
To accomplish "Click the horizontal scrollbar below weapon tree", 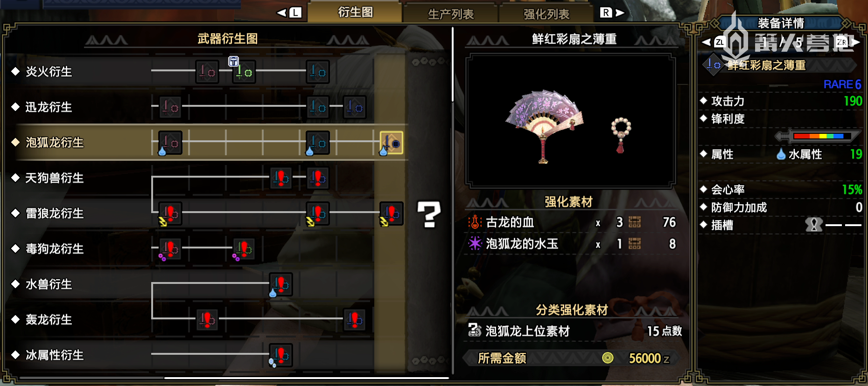I will [x=307, y=378].
